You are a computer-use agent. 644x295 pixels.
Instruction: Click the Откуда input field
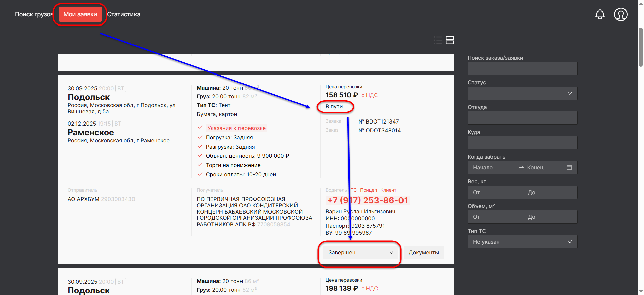point(522,118)
